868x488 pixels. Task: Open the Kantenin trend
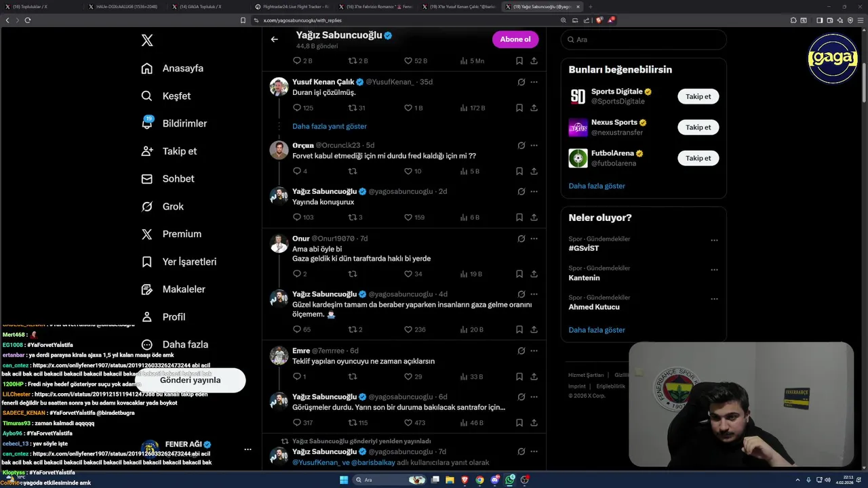click(x=584, y=278)
